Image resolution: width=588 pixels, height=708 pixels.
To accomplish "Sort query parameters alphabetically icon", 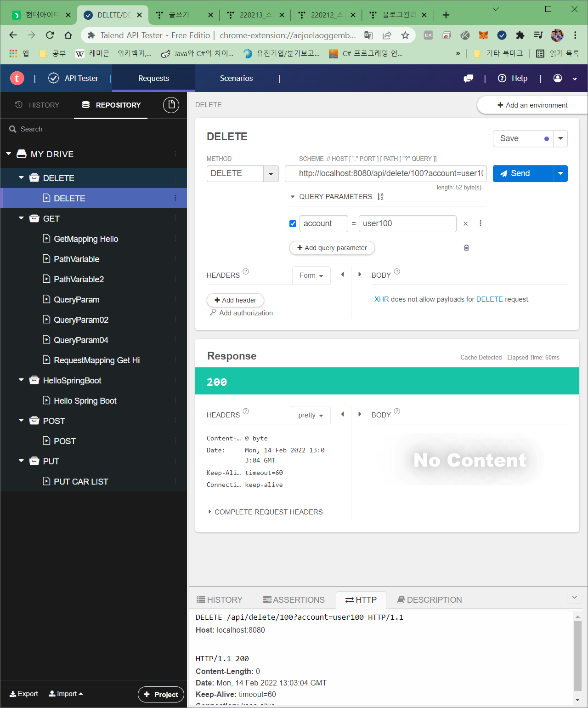I will (x=380, y=197).
